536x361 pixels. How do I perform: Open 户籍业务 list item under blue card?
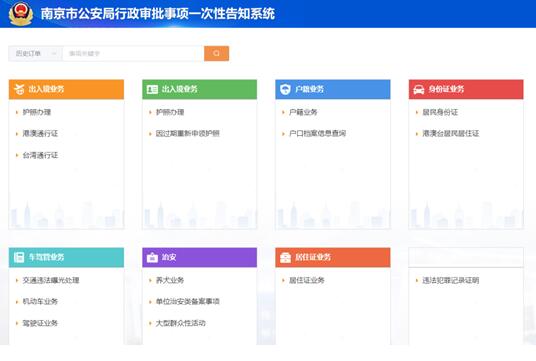pyautogui.click(x=303, y=112)
